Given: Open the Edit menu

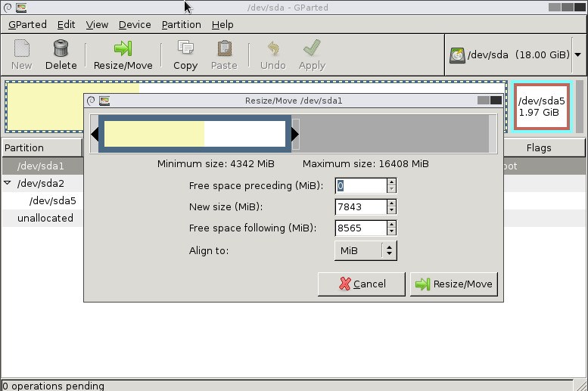Looking at the screenshot, I should [x=66, y=25].
